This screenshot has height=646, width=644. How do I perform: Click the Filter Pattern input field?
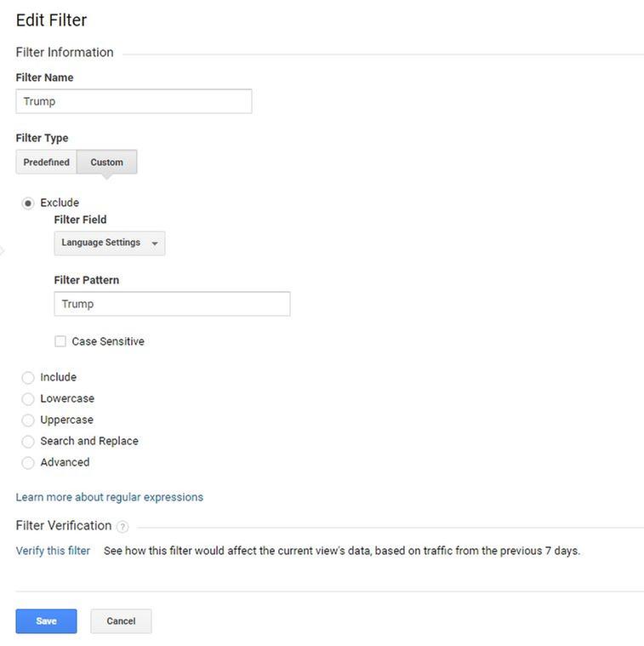tap(172, 304)
